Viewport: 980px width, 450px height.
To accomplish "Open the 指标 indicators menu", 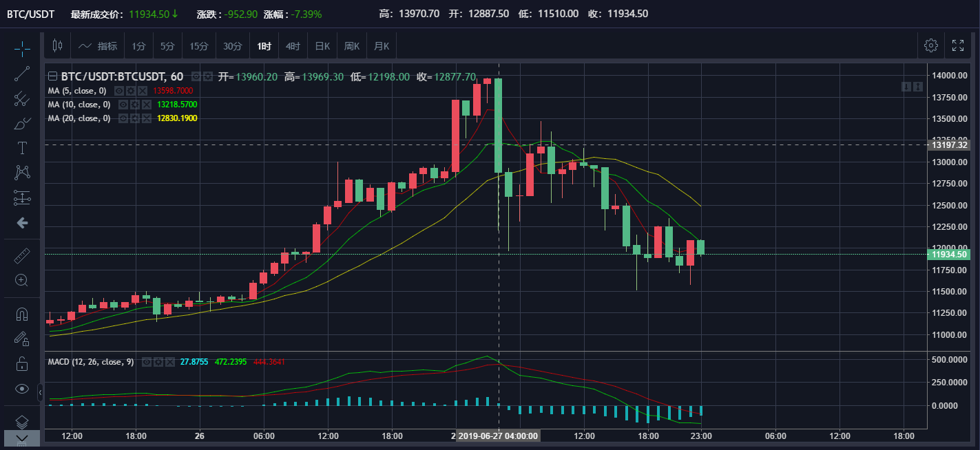I will pyautogui.click(x=98, y=46).
